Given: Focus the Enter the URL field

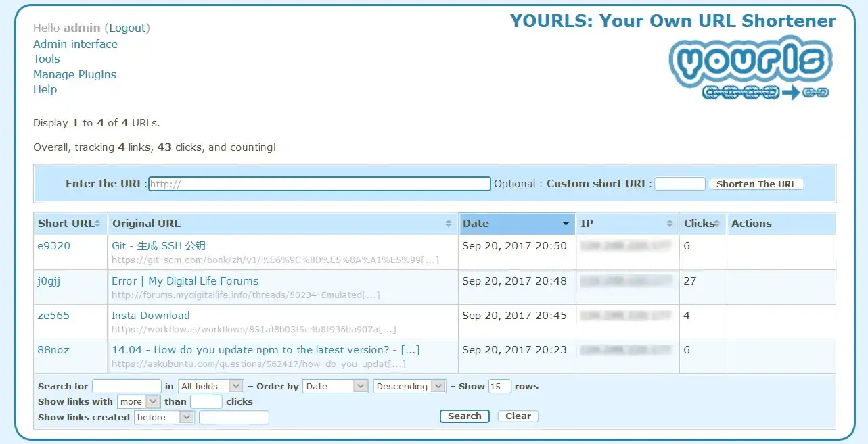Looking at the screenshot, I should point(319,184).
